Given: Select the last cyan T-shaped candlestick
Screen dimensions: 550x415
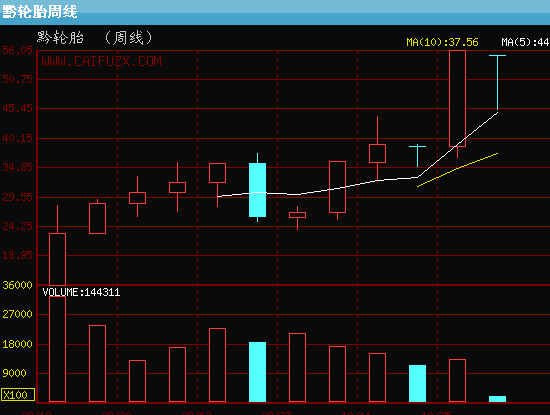Looking at the screenshot, I should click(497, 82).
